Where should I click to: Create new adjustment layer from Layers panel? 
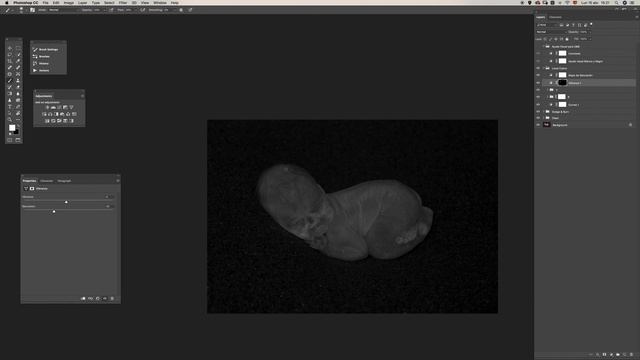pos(611,354)
